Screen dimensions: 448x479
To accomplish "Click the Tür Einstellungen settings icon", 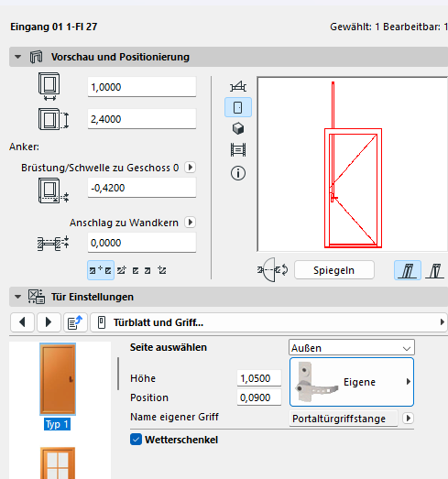I will [x=37, y=297].
